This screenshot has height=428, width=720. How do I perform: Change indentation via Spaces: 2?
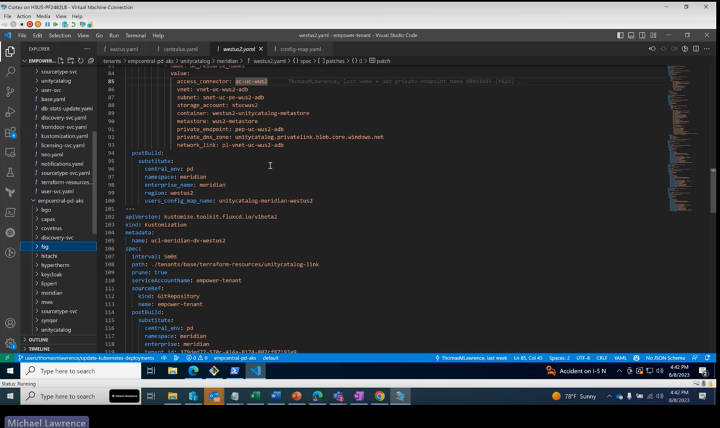coord(559,358)
